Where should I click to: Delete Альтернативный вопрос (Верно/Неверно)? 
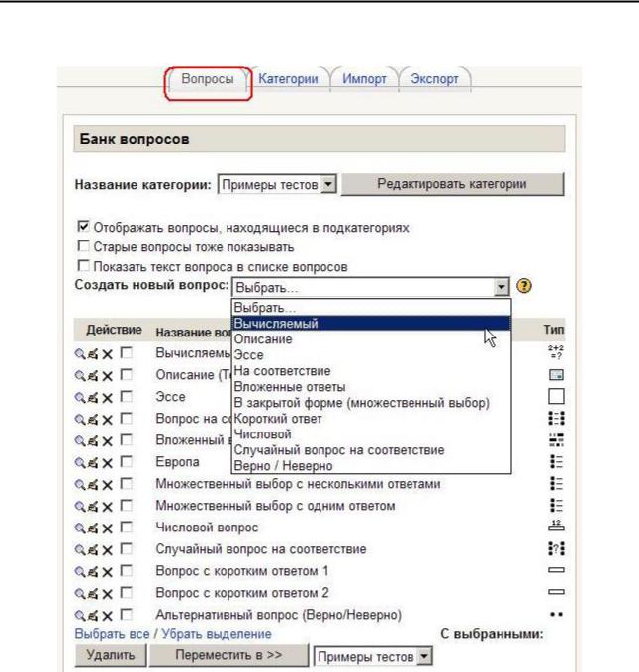point(107,616)
